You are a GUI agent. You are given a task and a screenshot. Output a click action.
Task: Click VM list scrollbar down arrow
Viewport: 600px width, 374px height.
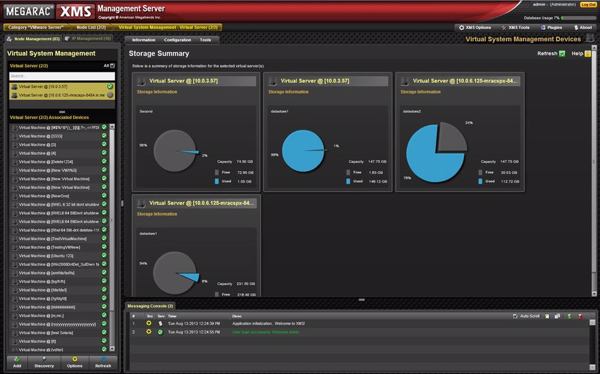pos(112,349)
